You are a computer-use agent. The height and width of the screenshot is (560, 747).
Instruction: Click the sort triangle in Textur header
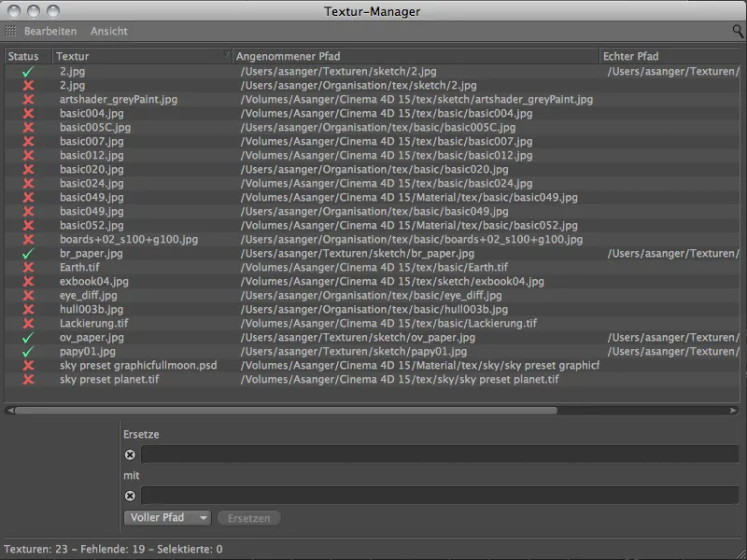(226, 54)
